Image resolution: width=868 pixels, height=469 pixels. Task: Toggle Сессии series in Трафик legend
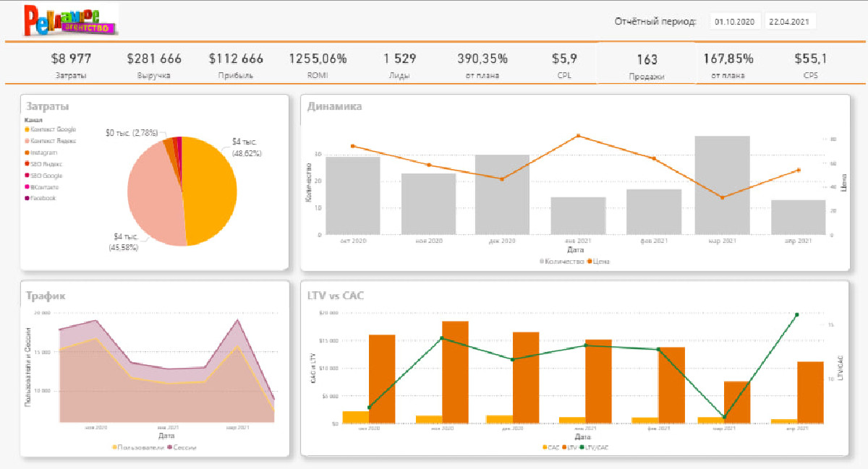[182, 447]
